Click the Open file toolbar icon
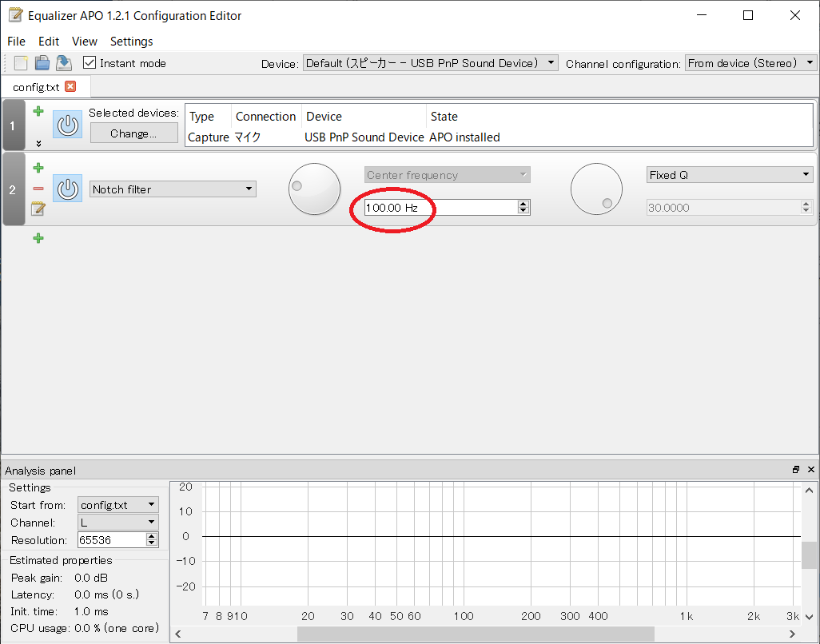820x644 pixels. 42,63
